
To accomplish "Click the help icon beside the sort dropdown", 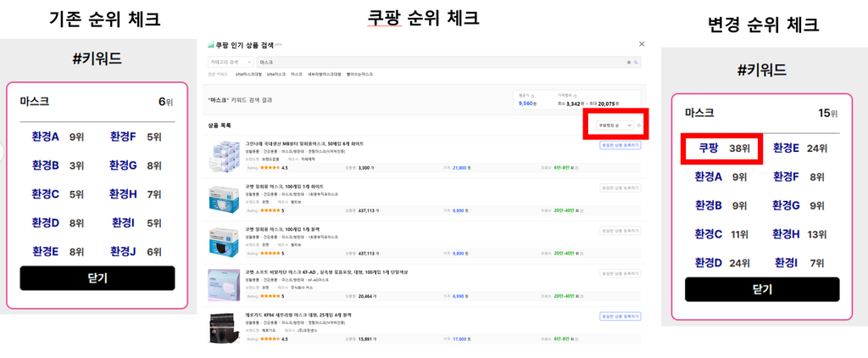I will [639, 126].
